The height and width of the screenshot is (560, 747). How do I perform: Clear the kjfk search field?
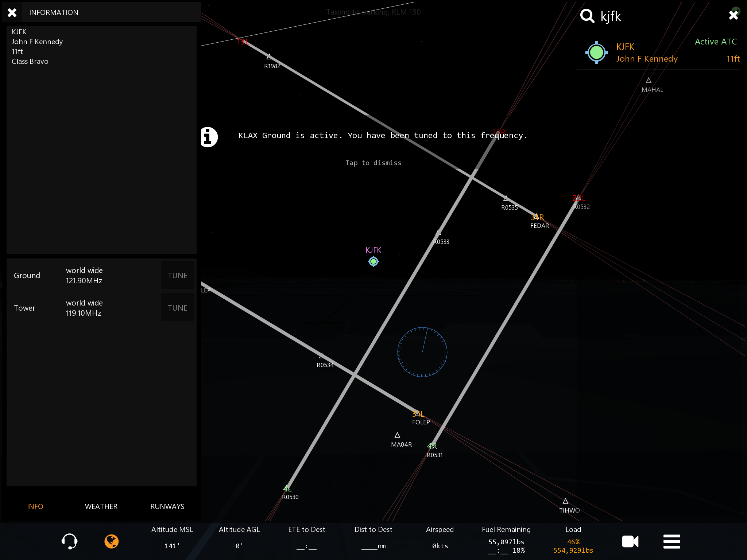(x=733, y=15)
